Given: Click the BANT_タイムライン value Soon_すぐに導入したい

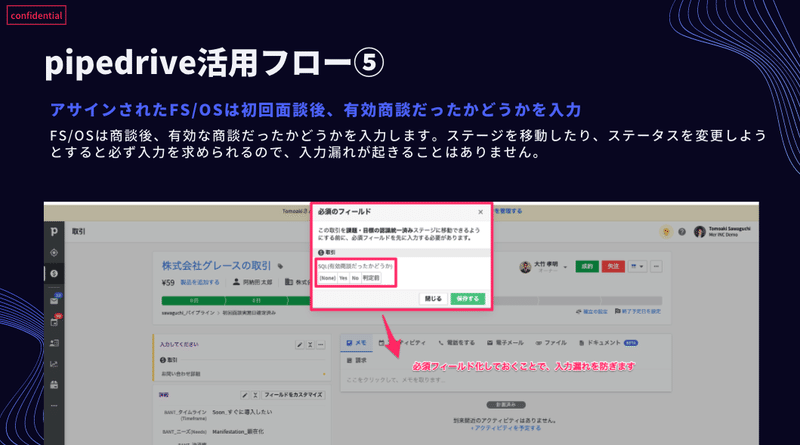Looking at the screenshot, I should 242,412.
